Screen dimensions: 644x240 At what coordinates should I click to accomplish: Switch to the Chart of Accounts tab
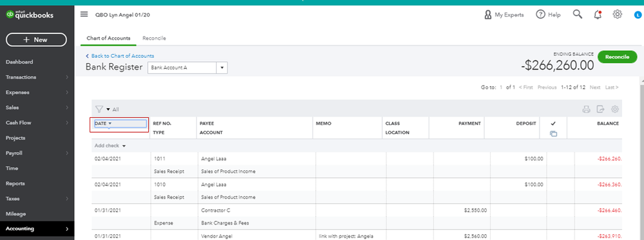click(108, 38)
